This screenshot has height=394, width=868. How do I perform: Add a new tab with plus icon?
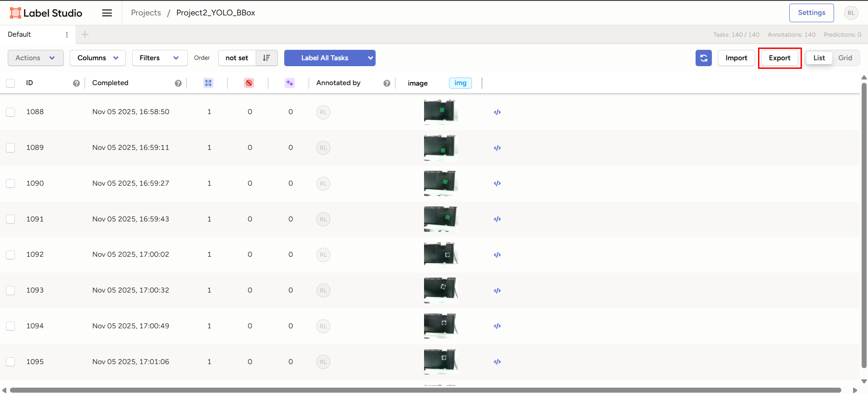85,34
